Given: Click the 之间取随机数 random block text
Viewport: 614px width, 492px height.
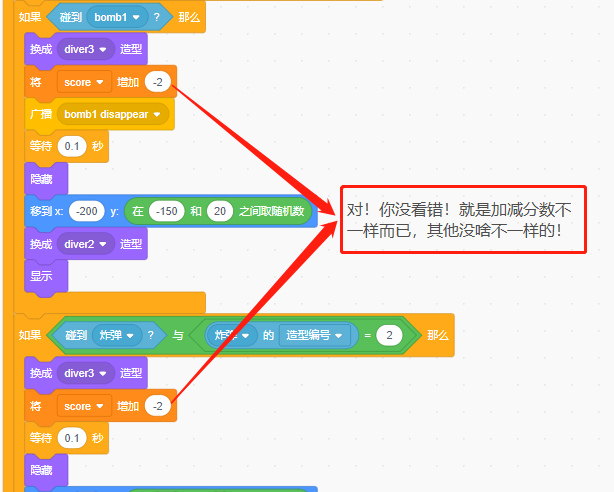Looking at the screenshot, I should 272,212.
